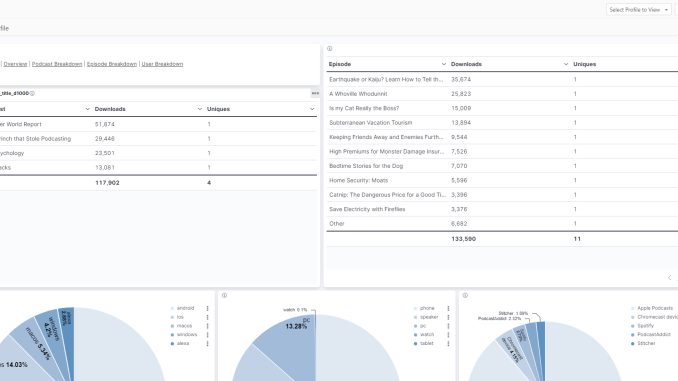
Task: Select the A Whoville Whodunnit episode row
Action: [x=502, y=94]
